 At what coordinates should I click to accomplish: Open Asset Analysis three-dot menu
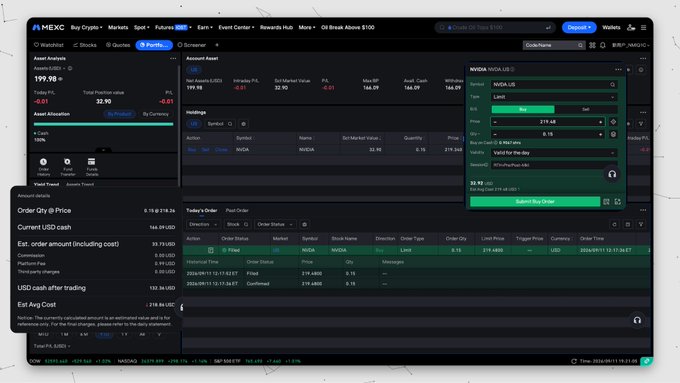(173, 58)
